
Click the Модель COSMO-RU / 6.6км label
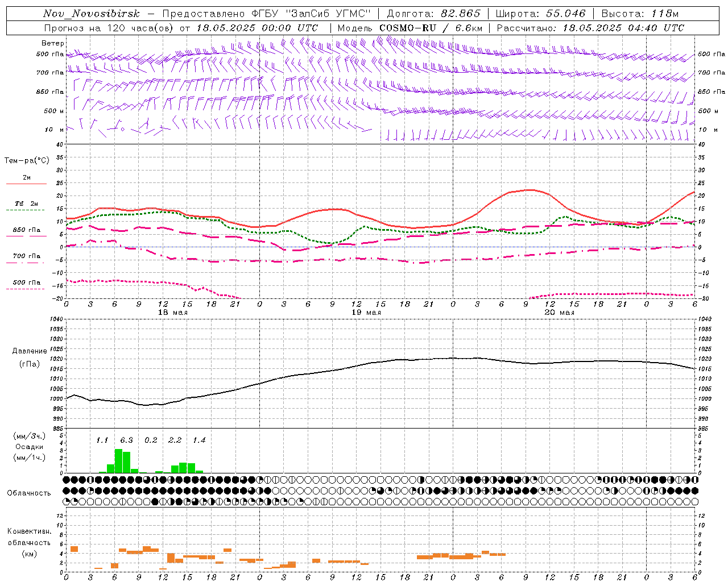[x=410, y=28]
